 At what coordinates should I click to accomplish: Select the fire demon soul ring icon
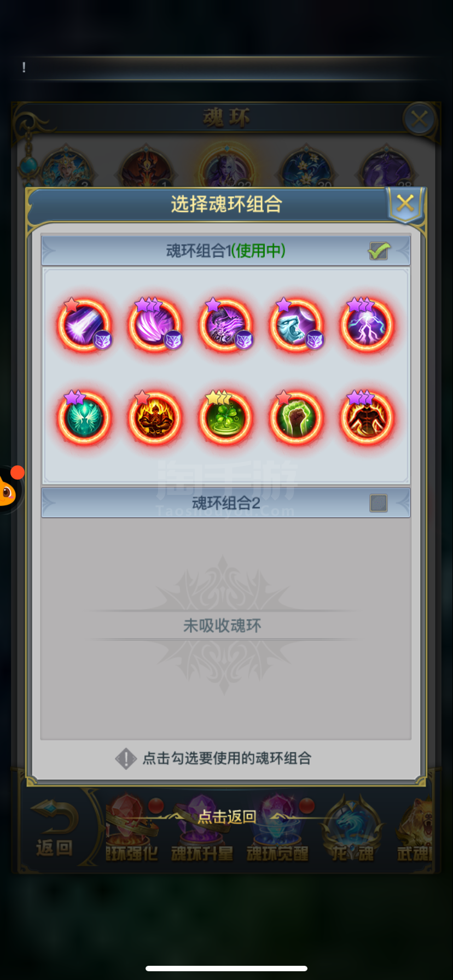point(155,418)
